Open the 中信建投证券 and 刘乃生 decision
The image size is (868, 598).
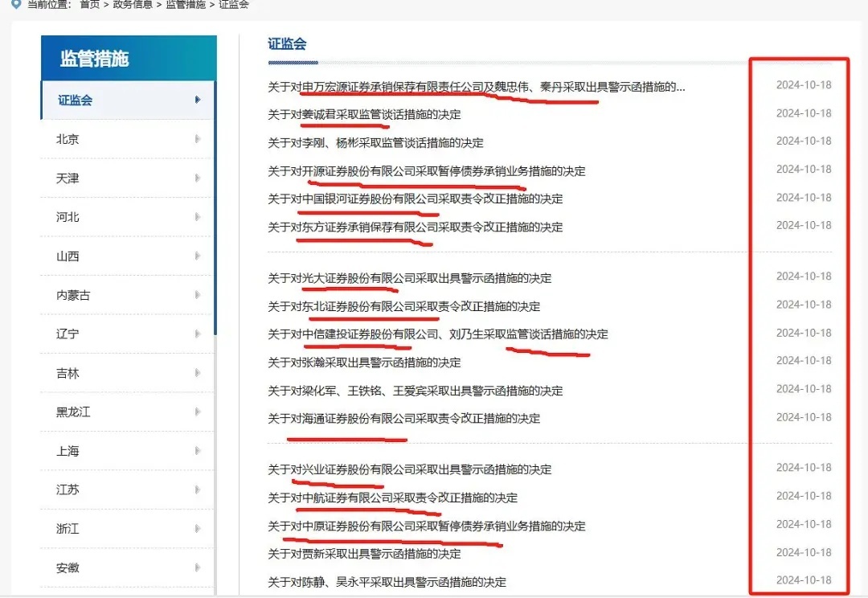pos(437,334)
